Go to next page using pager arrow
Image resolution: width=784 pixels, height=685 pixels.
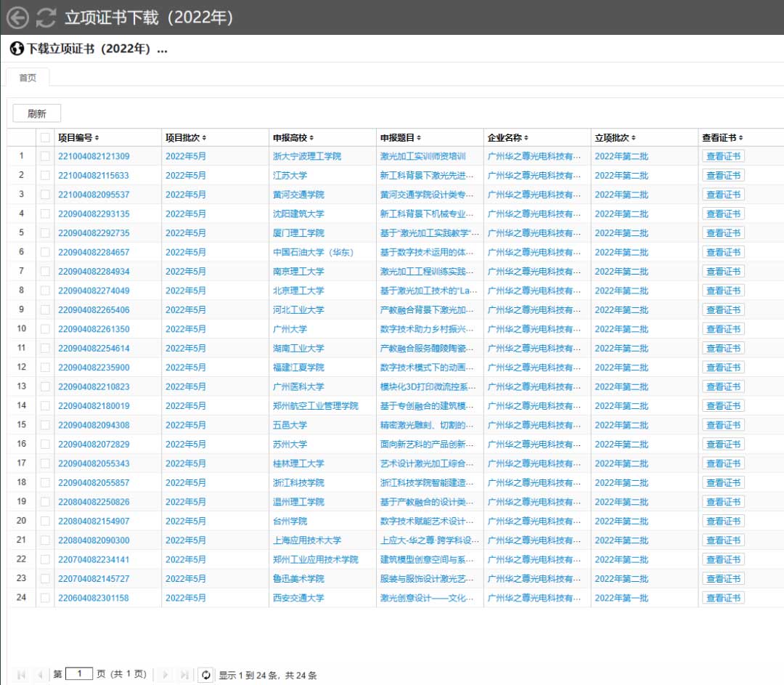[x=166, y=675]
